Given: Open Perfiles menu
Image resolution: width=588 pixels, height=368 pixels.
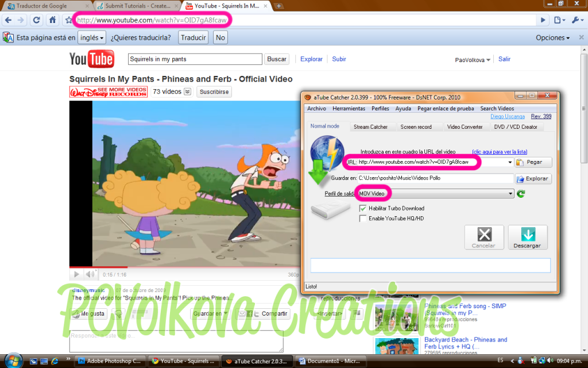Looking at the screenshot, I should [380, 109].
